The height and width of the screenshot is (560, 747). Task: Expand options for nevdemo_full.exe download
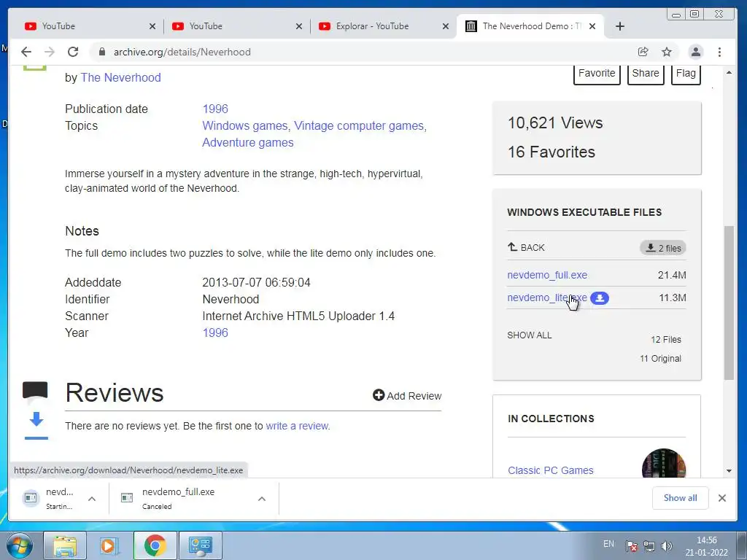point(262,499)
